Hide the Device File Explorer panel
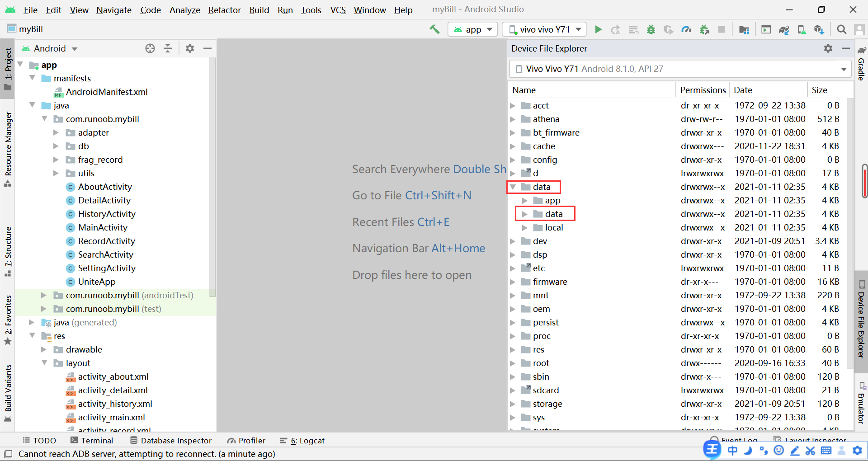The width and height of the screenshot is (868, 461). click(846, 48)
